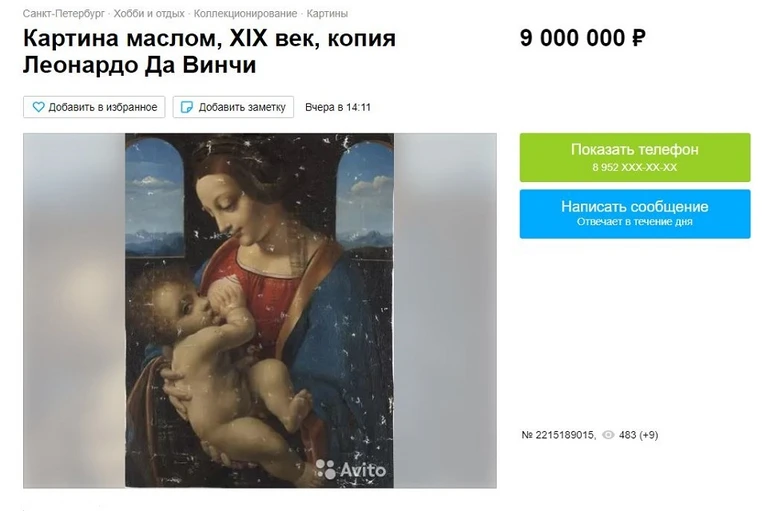Click the eye views icon
Screen dimensions: 767x511
click(608, 435)
